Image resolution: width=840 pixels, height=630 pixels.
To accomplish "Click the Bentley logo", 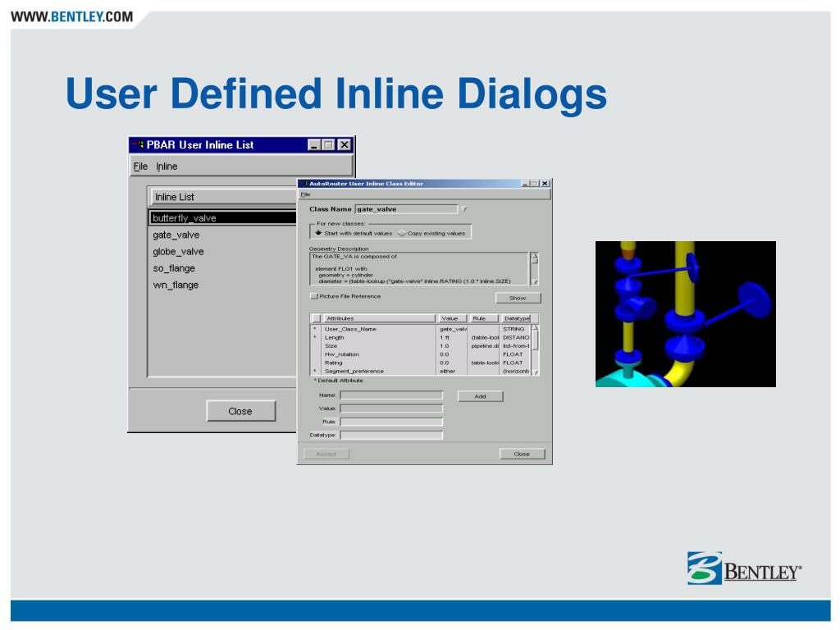I will (x=745, y=568).
